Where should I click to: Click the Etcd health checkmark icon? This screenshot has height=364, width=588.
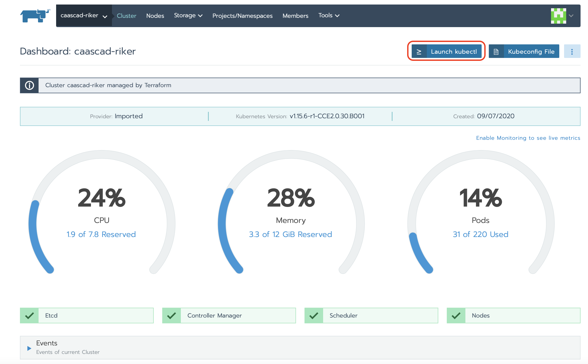[x=30, y=315]
